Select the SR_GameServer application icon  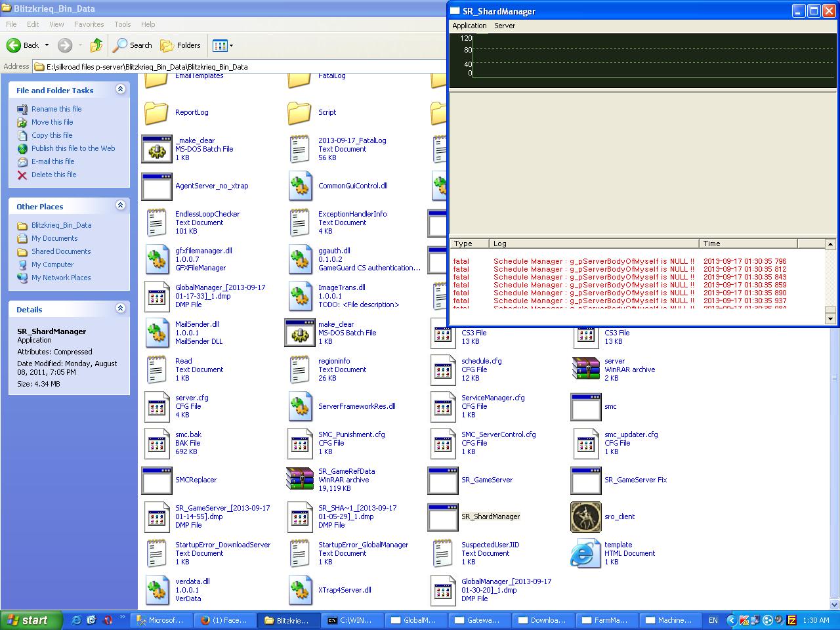[443, 480]
